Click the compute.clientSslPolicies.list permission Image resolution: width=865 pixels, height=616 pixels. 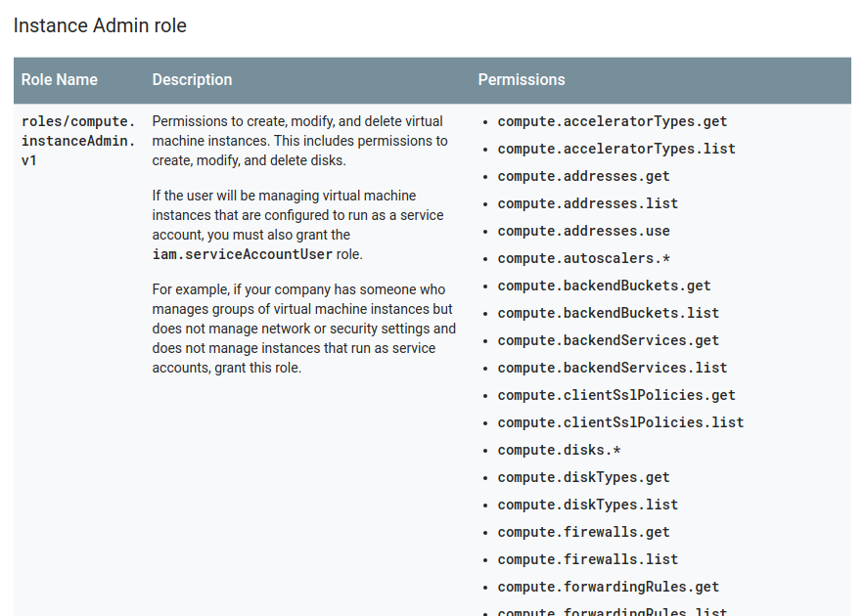pos(620,423)
